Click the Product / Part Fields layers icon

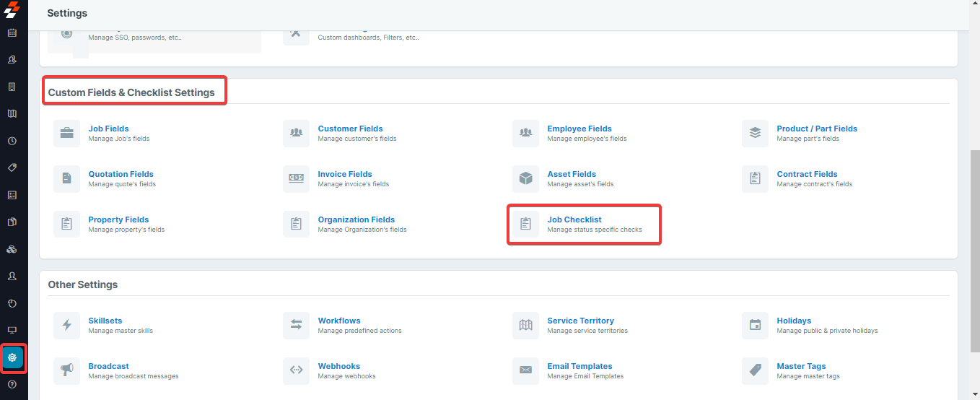(755, 134)
